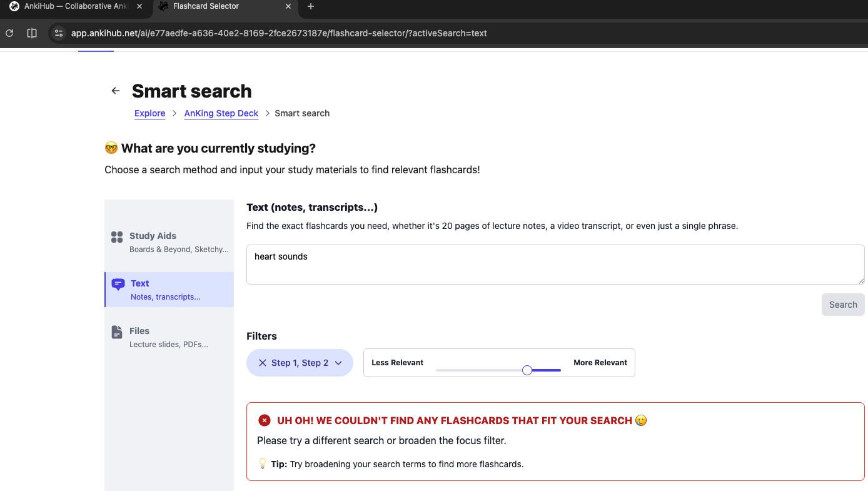Click the browser reload icon
868x491 pixels.
9,33
